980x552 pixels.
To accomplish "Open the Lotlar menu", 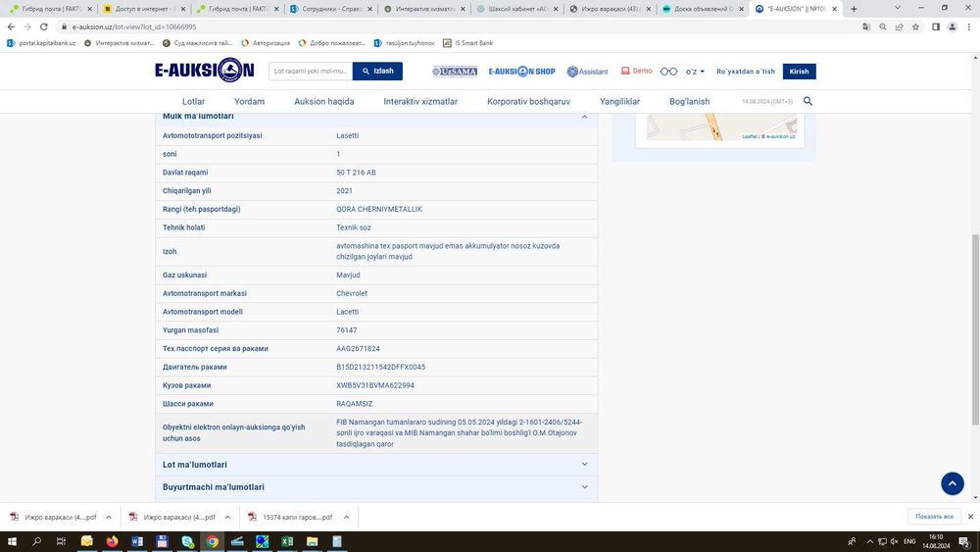I will point(193,101).
